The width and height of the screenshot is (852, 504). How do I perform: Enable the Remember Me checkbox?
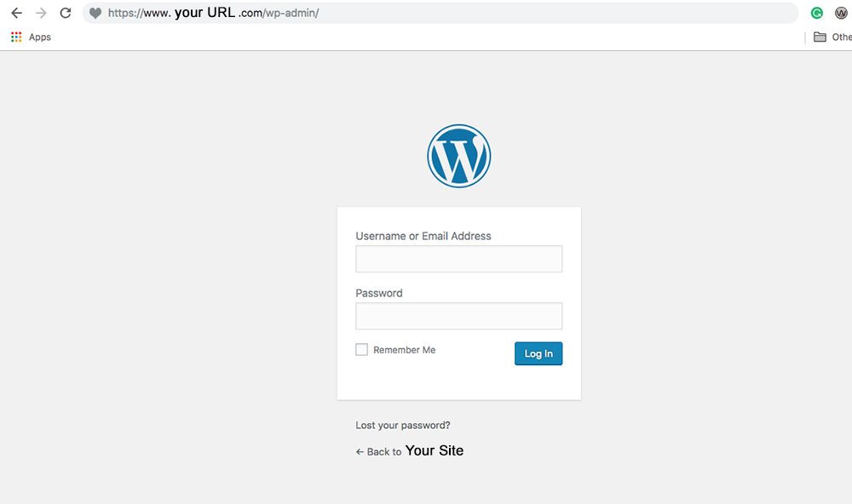click(x=361, y=349)
